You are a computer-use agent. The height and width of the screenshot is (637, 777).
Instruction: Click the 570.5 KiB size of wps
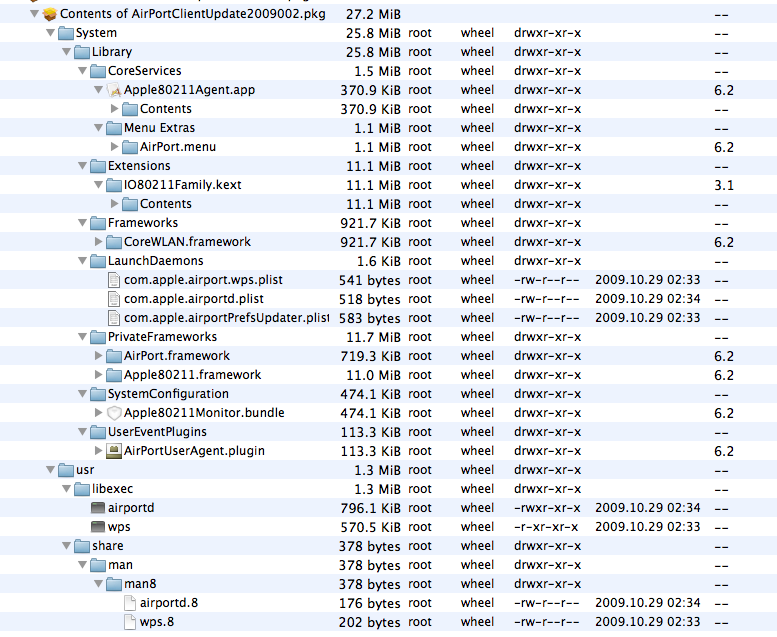coord(371,527)
